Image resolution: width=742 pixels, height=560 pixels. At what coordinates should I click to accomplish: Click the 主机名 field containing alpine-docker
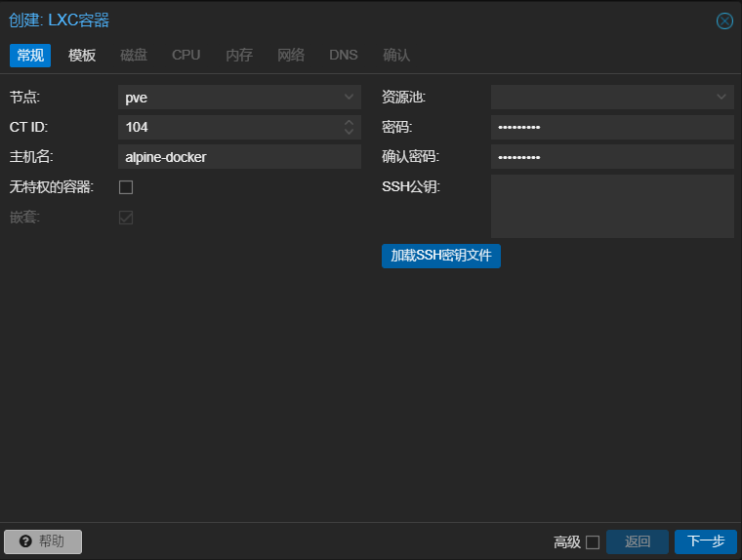pyautogui.click(x=239, y=157)
